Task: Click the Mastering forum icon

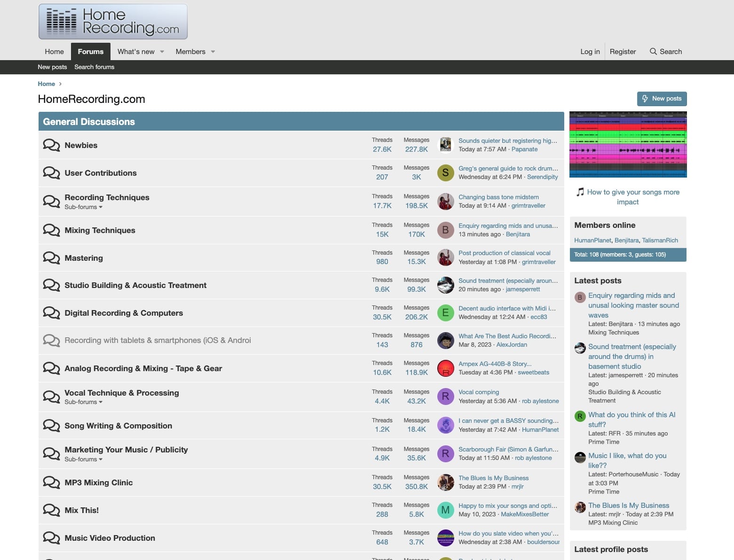Action: (x=51, y=257)
